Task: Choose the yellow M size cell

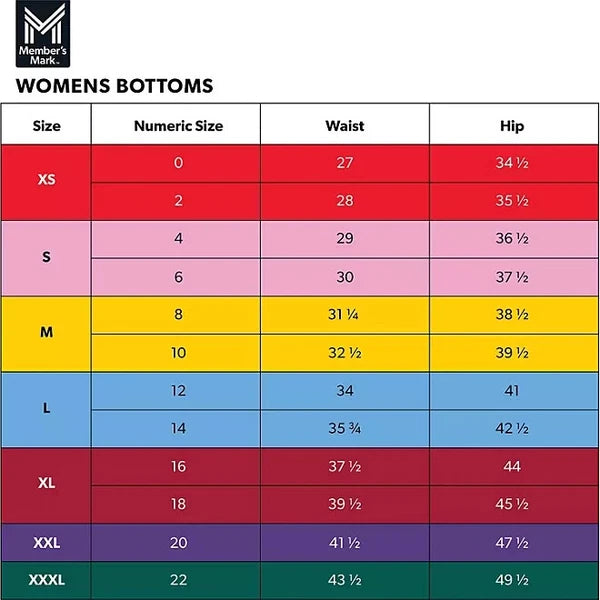Action: click(x=47, y=333)
